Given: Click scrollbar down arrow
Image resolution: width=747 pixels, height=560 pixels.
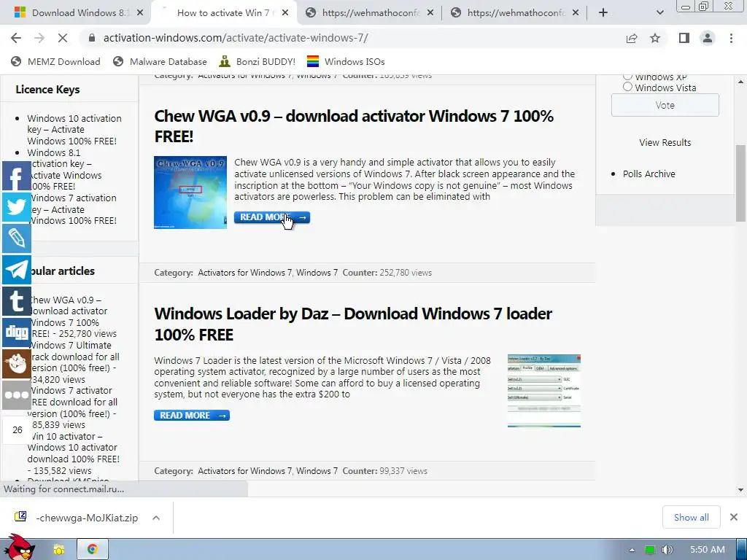Looking at the screenshot, I should [x=740, y=489].
